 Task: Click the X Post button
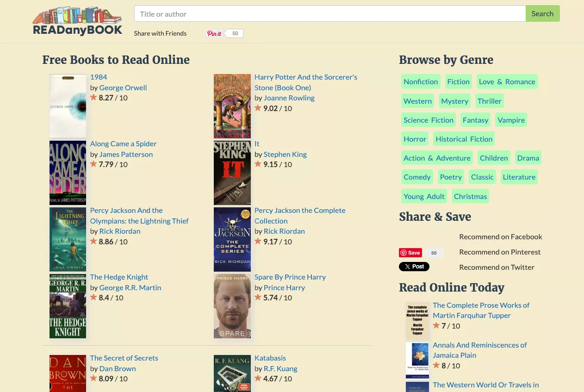tap(414, 267)
